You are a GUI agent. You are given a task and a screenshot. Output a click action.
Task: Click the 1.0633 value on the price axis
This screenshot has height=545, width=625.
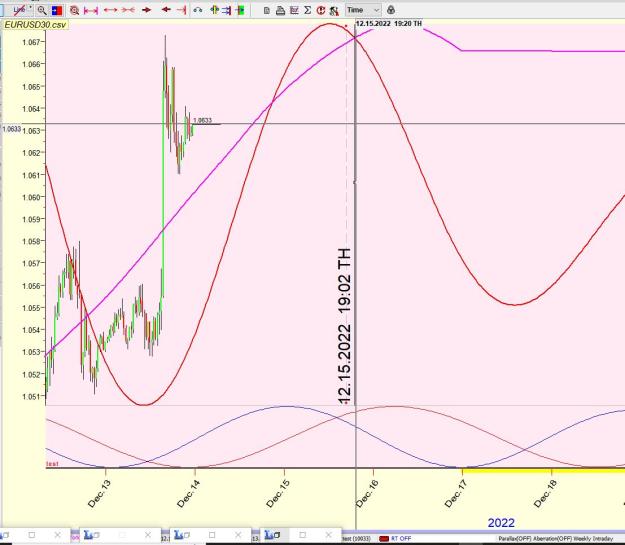[12, 129]
